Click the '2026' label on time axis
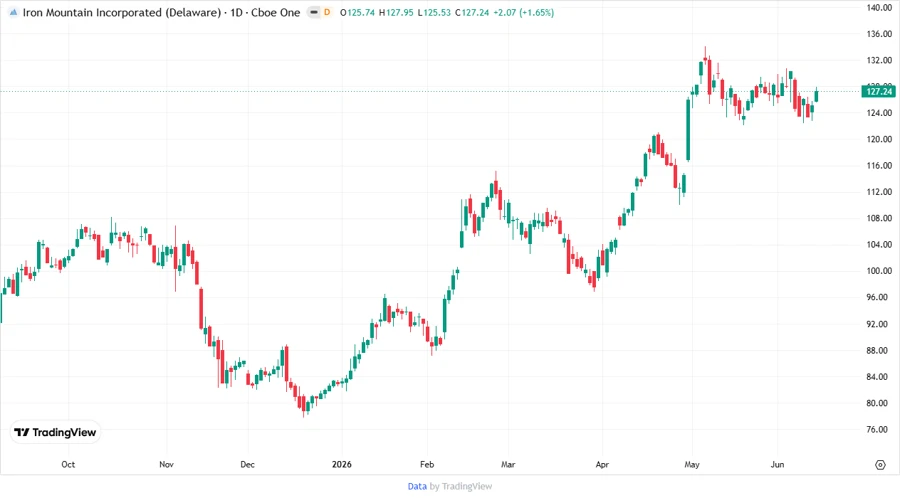This screenshot has width=900, height=498. [342, 464]
